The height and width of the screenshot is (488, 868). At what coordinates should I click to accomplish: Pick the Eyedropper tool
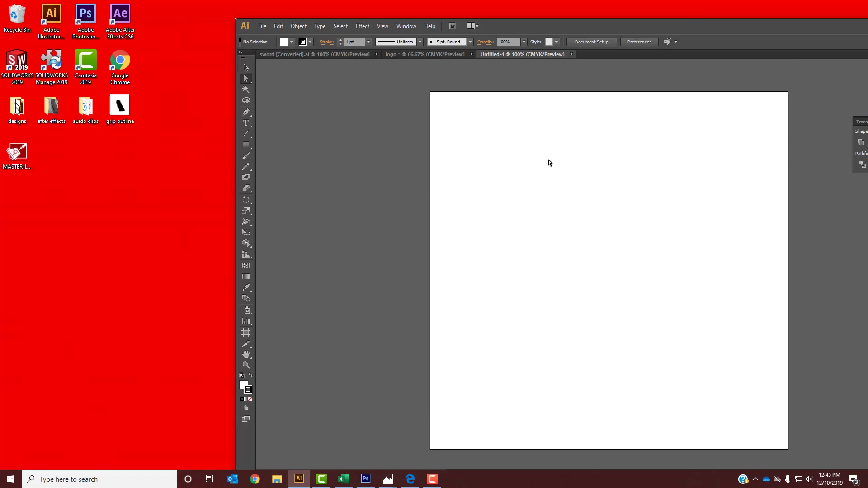point(246,288)
